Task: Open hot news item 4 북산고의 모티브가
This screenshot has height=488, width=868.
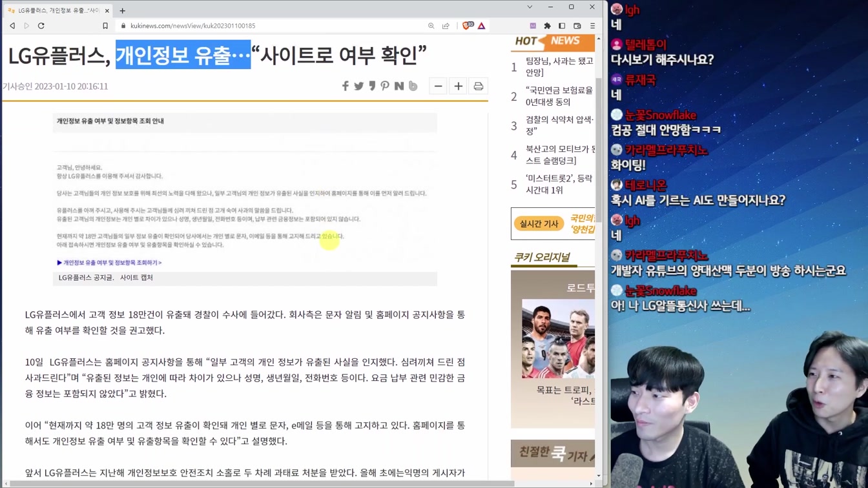Action: (559, 155)
